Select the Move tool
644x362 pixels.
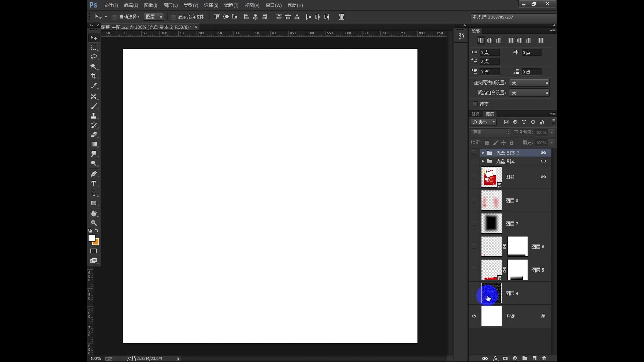click(94, 38)
